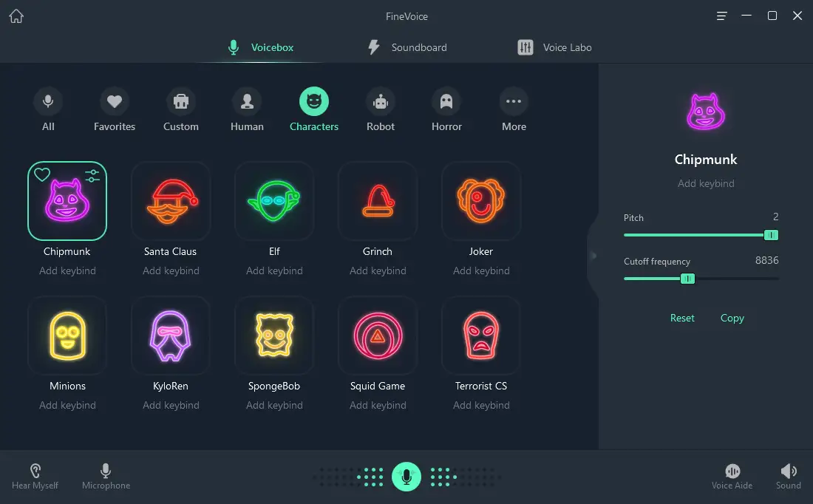Add keybind for Squid Game voice
813x504 pixels.
(378, 405)
